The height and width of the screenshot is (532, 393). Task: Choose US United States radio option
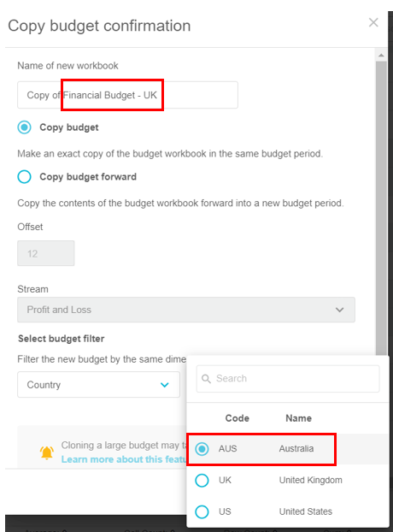tap(202, 511)
